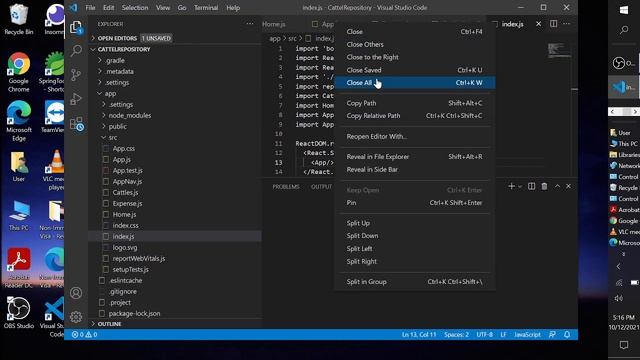Open the Explorer view in activity bar
640x360 pixels.
pyautogui.click(x=76, y=27)
